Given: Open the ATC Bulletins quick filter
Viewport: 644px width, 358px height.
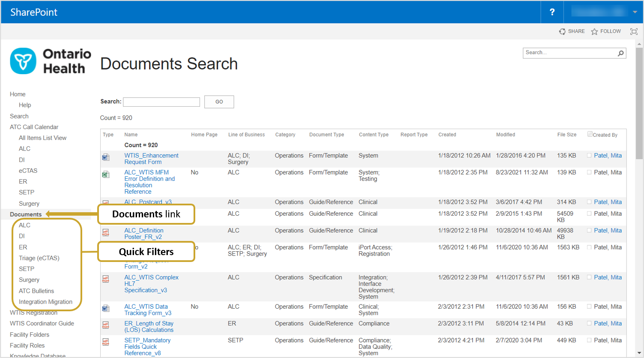Looking at the screenshot, I should [36, 291].
